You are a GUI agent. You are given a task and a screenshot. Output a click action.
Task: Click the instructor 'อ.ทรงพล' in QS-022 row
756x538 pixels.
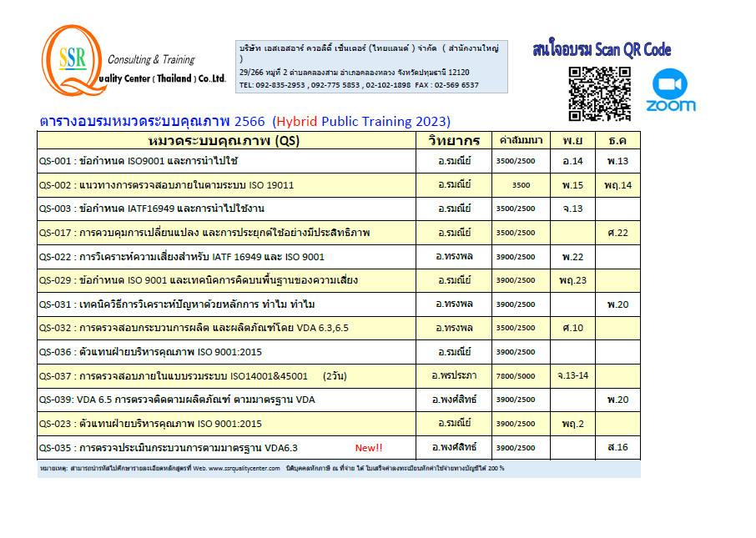pyautogui.click(x=454, y=256)
